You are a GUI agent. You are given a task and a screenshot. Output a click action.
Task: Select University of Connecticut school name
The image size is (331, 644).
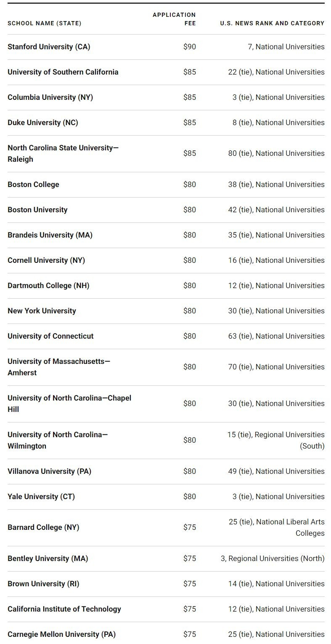50,336
